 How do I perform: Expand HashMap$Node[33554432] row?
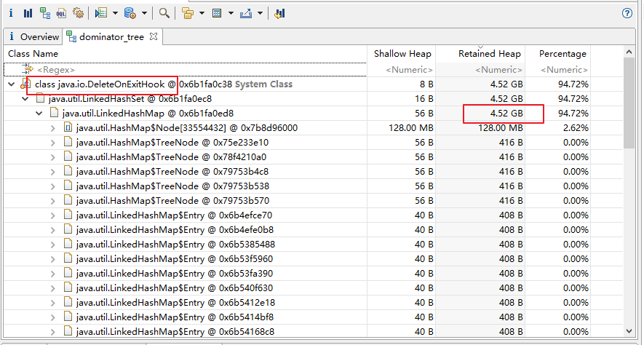point(53,128)
